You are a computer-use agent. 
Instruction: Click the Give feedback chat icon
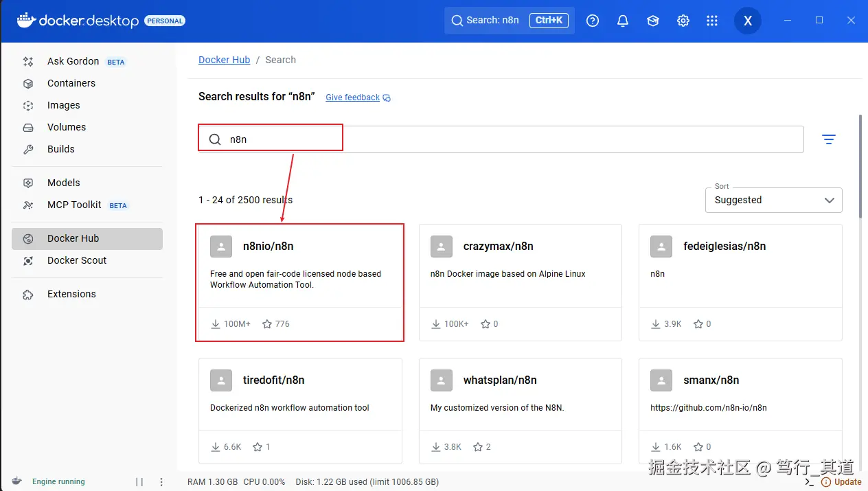point(387,98)
